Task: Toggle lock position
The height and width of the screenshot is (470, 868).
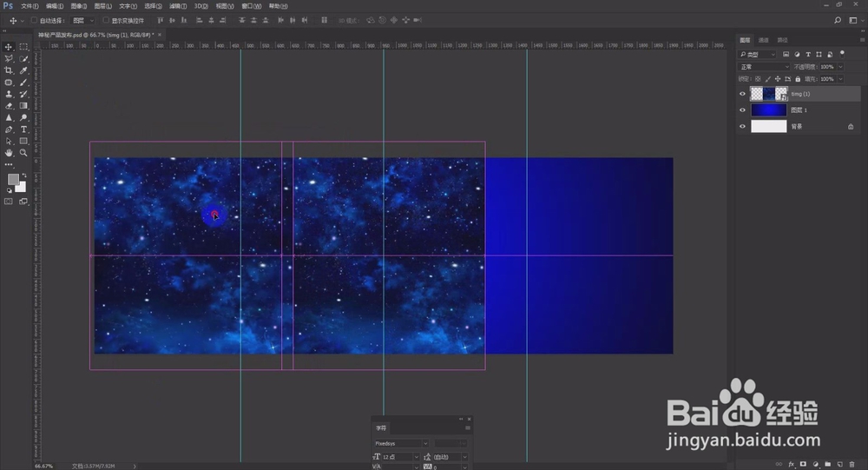Action: [777, 79]
